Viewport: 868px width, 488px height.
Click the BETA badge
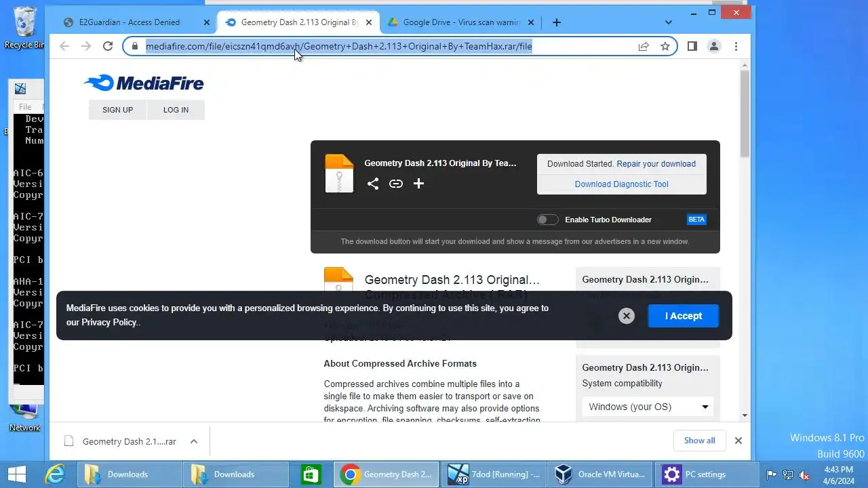pyautogui.click(x=696, y=220)
